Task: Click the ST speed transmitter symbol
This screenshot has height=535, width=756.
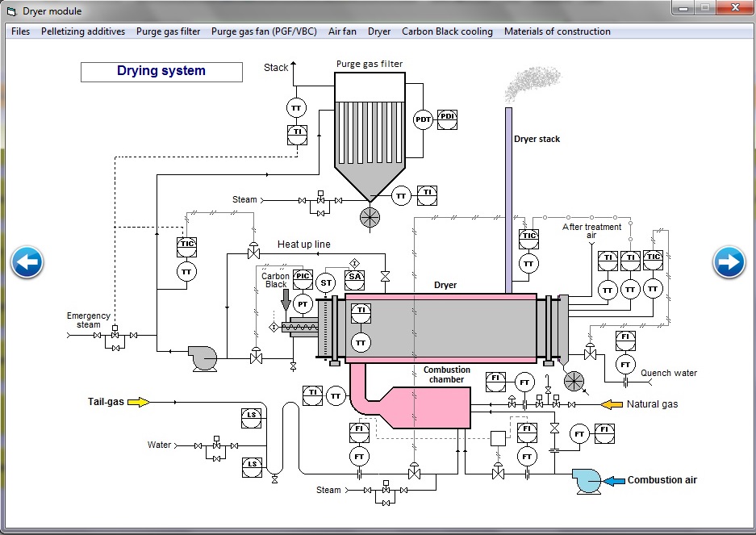Action: click(327, 282)
